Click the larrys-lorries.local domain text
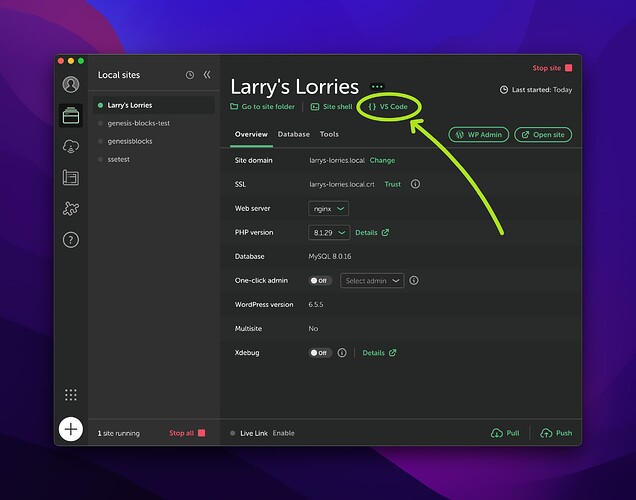 337,160
